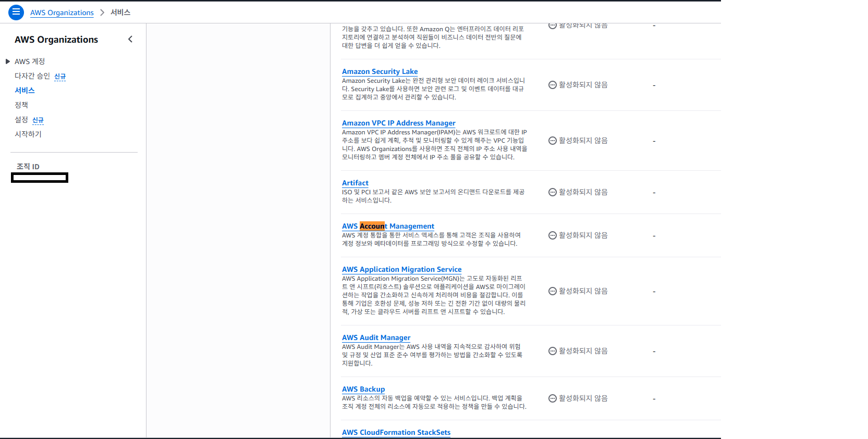The height and width of the screenshot is (439, 868).
Task: Open the AWS Backup service link
Action: pyautogui.click(x=363, y=389)
